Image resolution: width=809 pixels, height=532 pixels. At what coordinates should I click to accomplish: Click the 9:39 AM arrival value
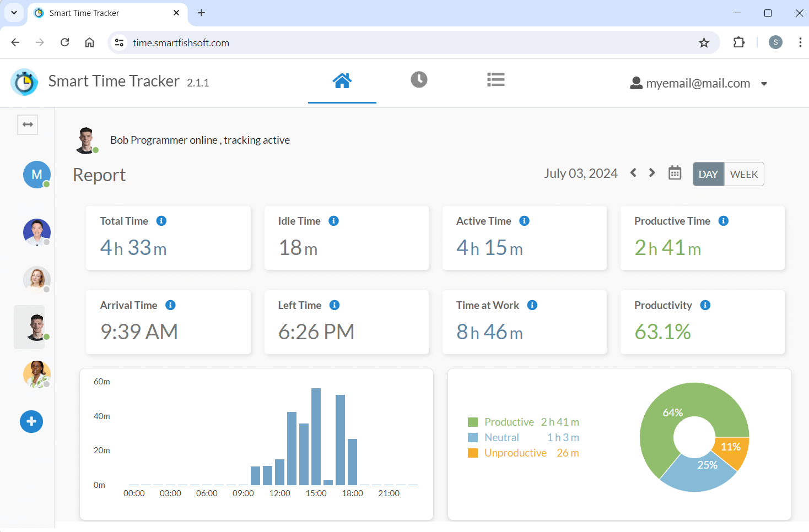pyautogui.click(x=139, y=332)
